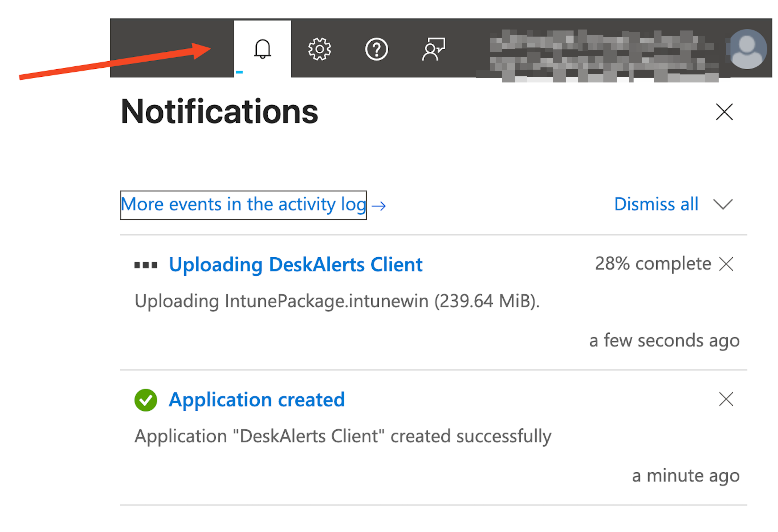Screen dimensions: 778x532
Task: Expand the Dismiss all options chevron
Action: tap(723, 205)
